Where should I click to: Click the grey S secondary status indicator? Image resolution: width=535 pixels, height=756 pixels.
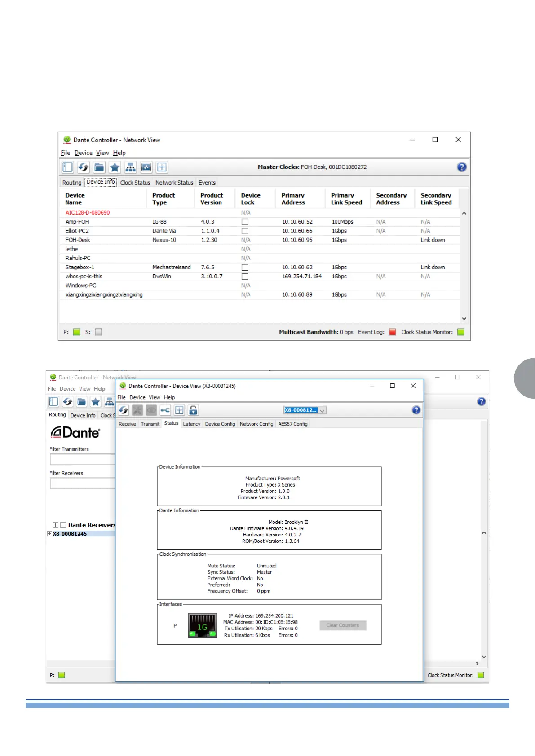[x=99, y=332]
